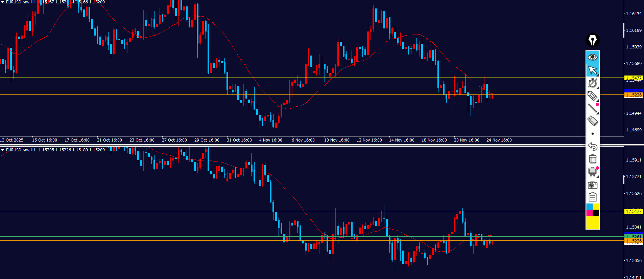Select the cursor arrow tool
Screen dimensions: 644x279
pos(592,70)
